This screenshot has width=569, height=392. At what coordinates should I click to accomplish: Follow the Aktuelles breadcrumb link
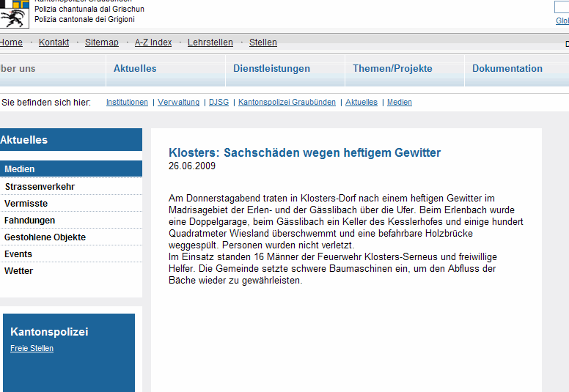point(361,103)
